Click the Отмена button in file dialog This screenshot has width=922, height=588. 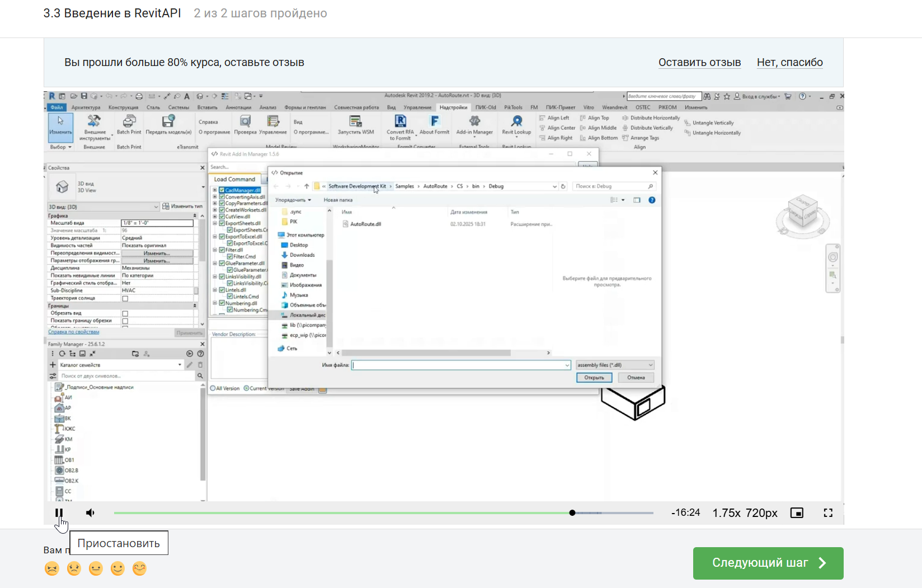point(636,378)
